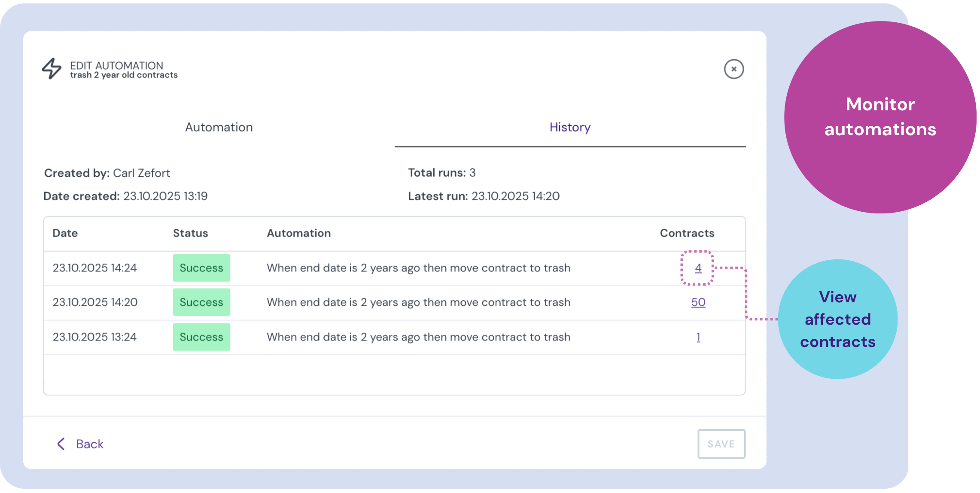Image resolution: width=980 pixels, height=493 pixels.
Task: Click the Success badge of the 13:24 run
Action: pyautogui.click(x=201, y=337)
